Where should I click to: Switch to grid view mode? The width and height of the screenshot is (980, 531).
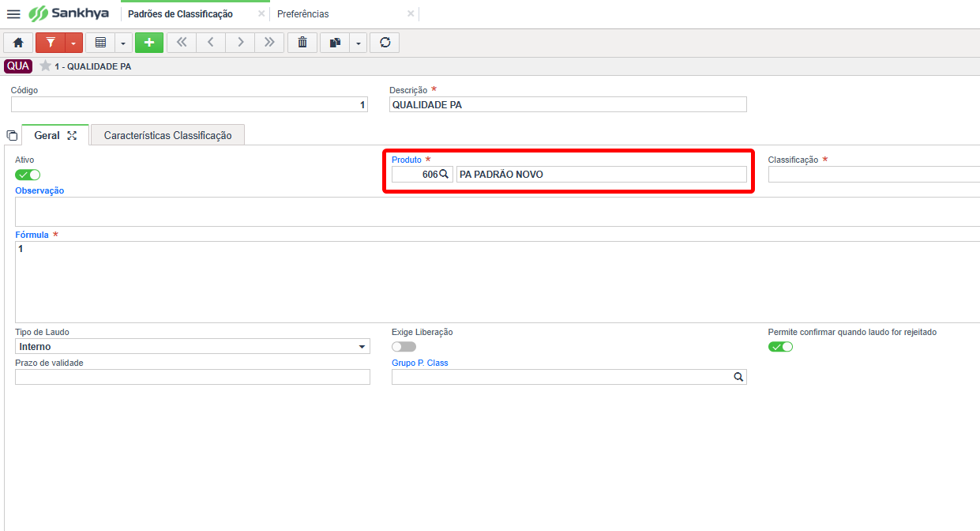pyautogui.click(x=100, y=43)
